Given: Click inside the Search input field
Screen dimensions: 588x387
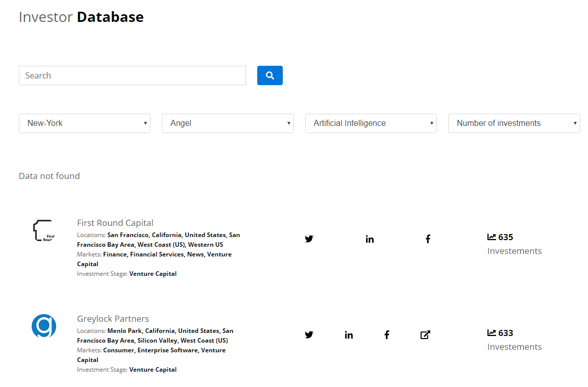Looking at the screenshot, I should click(x=132, y=75).
